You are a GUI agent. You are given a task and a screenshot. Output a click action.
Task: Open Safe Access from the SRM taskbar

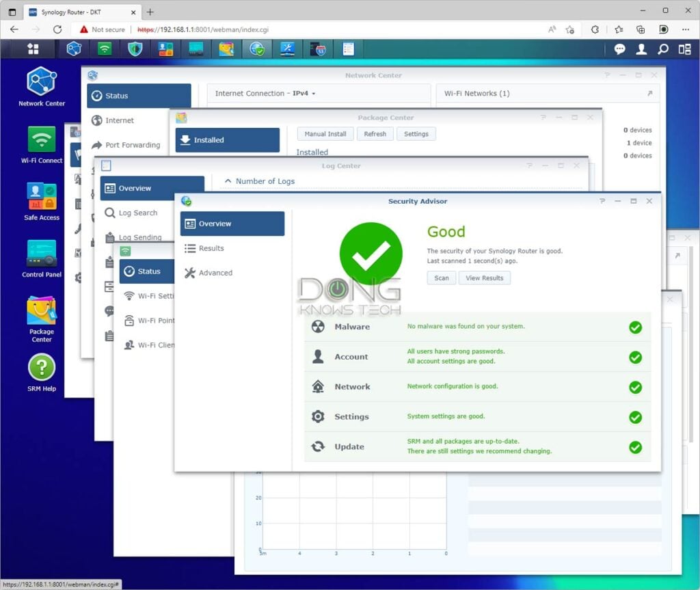coord(165,49)
